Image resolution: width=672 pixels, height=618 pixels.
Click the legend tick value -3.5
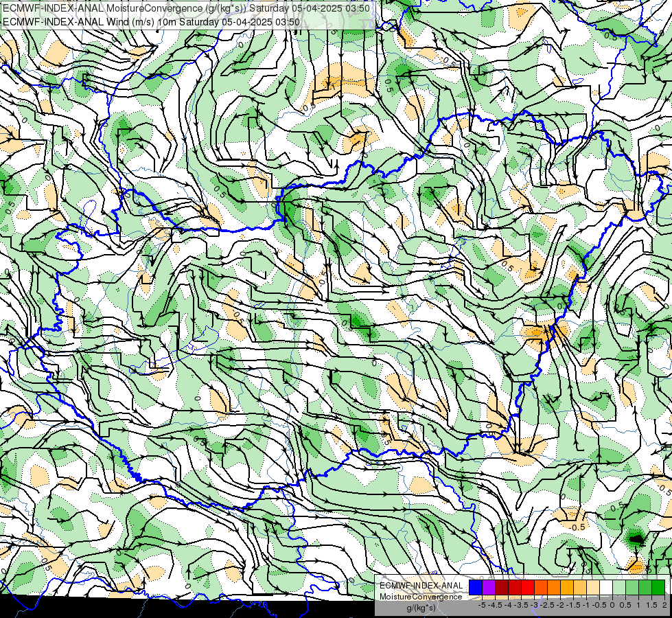pyautogui.click(x=521, y=605)
